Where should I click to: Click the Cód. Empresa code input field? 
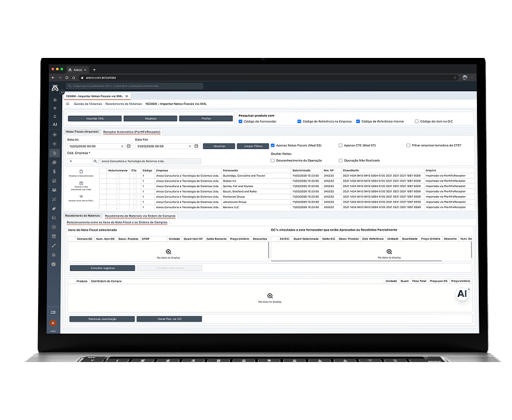(x=80, y=161)
